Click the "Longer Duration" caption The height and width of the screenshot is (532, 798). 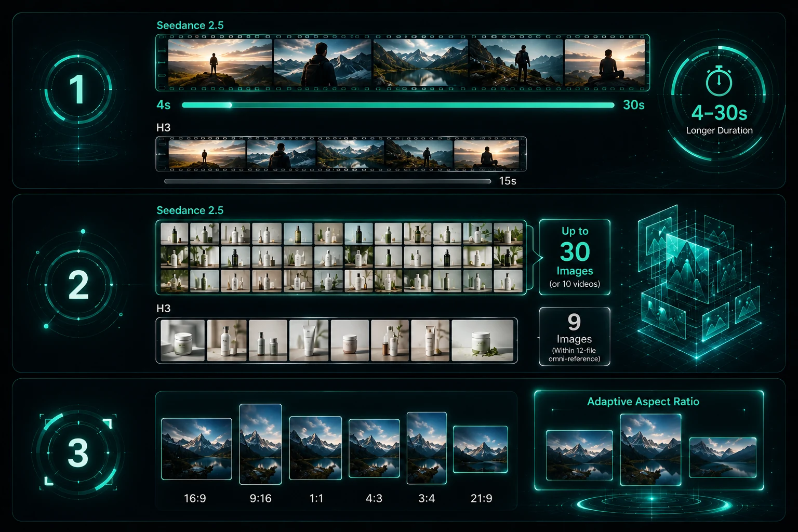(719, 130)
